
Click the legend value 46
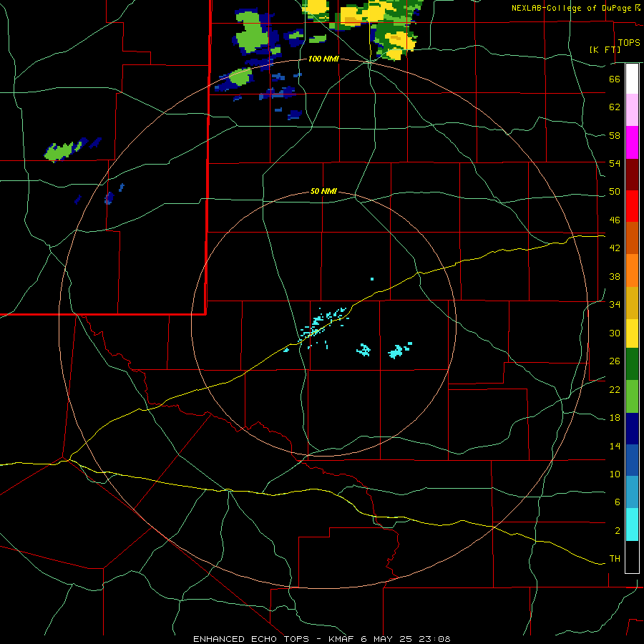point(615,220)
